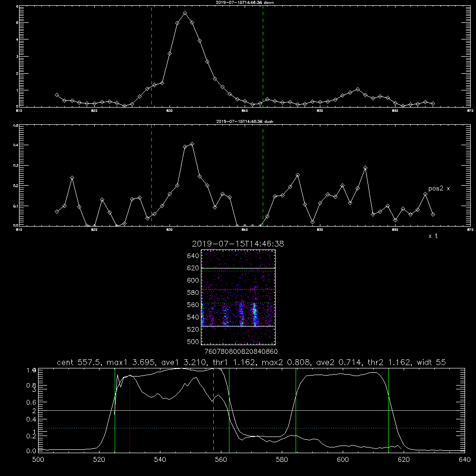The width and height of the screenshot is (476, 476).
Task: Click the bottom plot x-axis label 640
Action: tap(465, 460)
